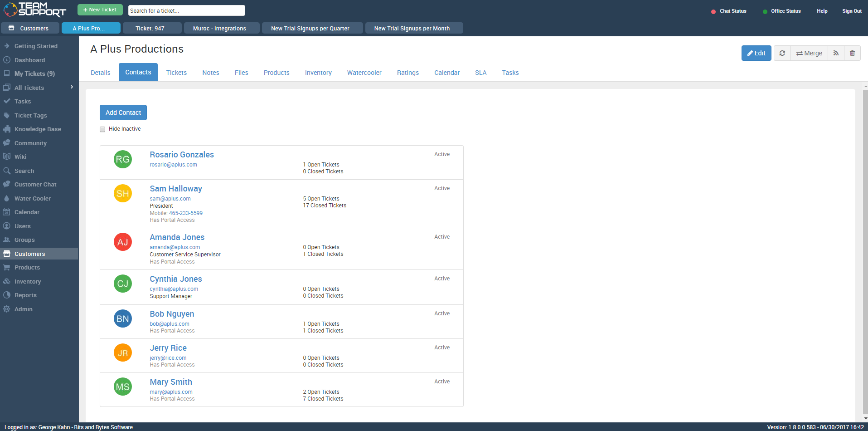Click the Add Contact button

(x=123, y=113)
